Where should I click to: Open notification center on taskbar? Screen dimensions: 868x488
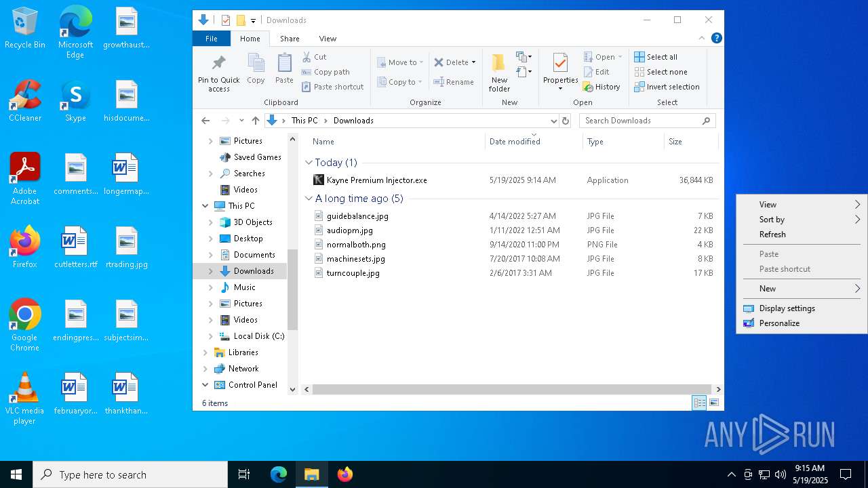pos(846,474)
